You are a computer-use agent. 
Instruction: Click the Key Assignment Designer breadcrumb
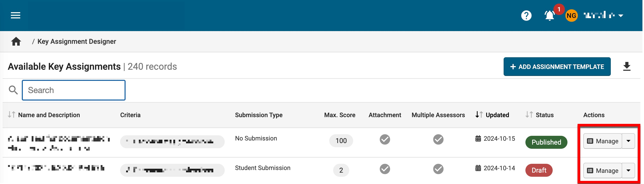(77, 41)
